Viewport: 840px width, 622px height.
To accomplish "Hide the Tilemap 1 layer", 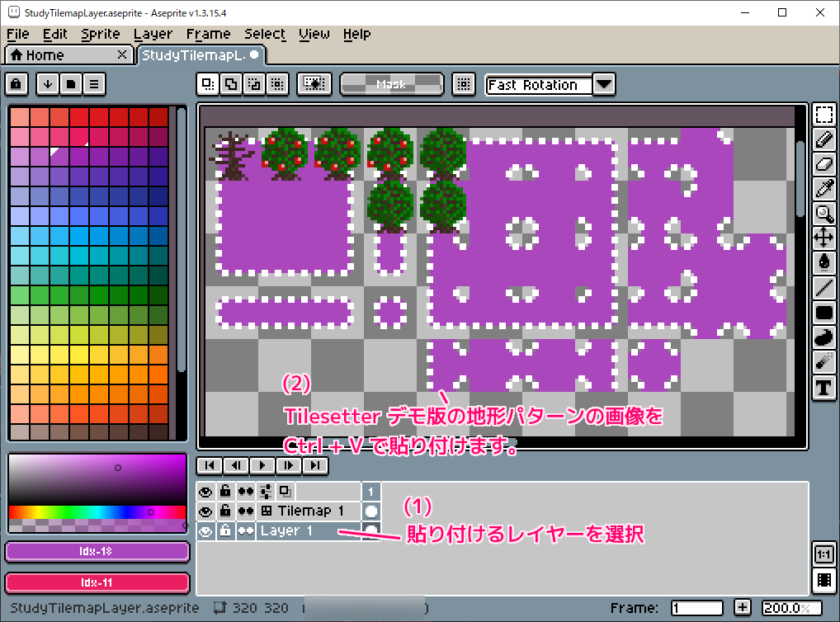I will click(x=206, y=511).
